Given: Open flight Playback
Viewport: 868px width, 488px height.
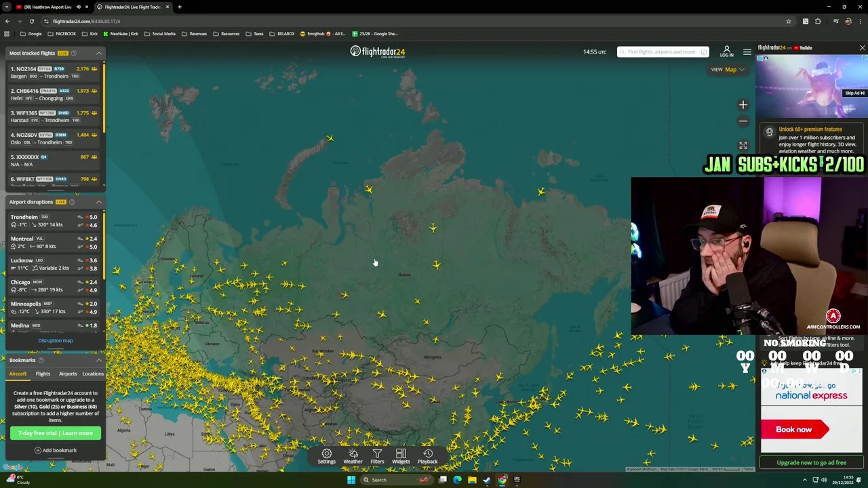Looking at the screenshot, I should 428,456.
